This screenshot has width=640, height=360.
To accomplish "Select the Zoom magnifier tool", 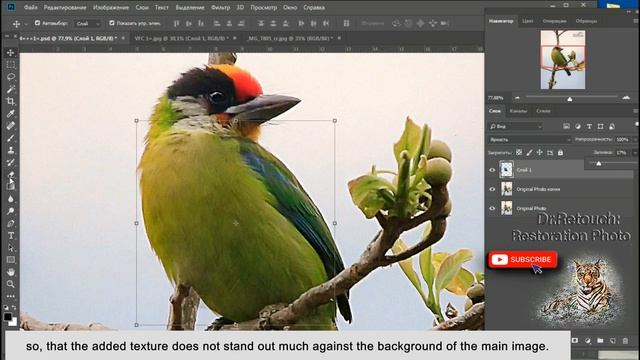I will pyautogui.click(x=11, y=284).
